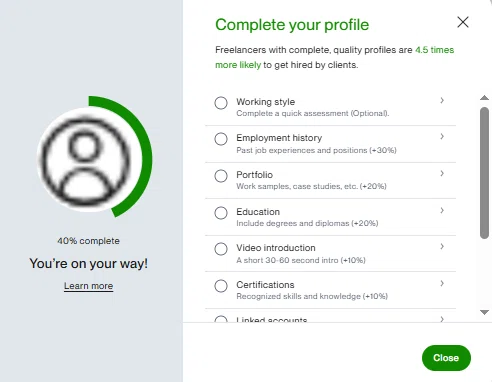Click 'A short 30-60 second intro (+10%)' text
The height and width of the screenshot is (382, 492).
coord(301,260)
